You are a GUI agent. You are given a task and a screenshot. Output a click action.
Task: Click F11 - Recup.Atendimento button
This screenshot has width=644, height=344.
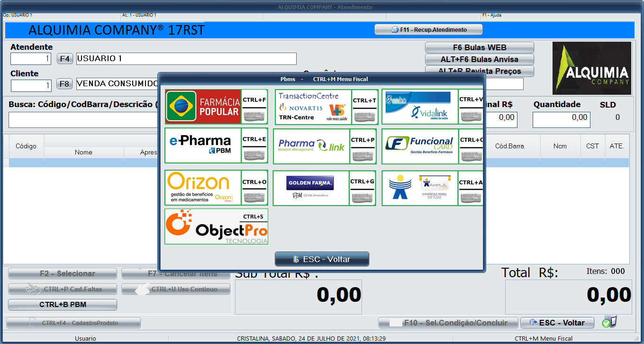point(428,29)
